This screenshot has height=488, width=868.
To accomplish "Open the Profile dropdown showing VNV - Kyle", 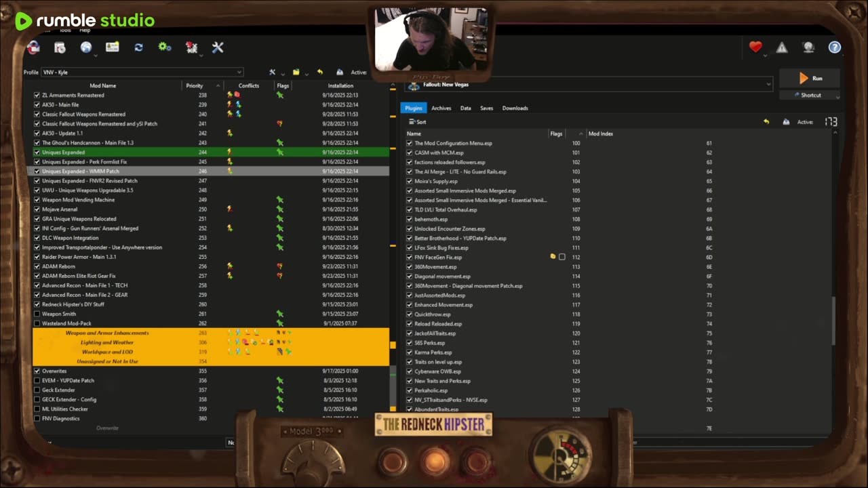I will tap(142, 72).
